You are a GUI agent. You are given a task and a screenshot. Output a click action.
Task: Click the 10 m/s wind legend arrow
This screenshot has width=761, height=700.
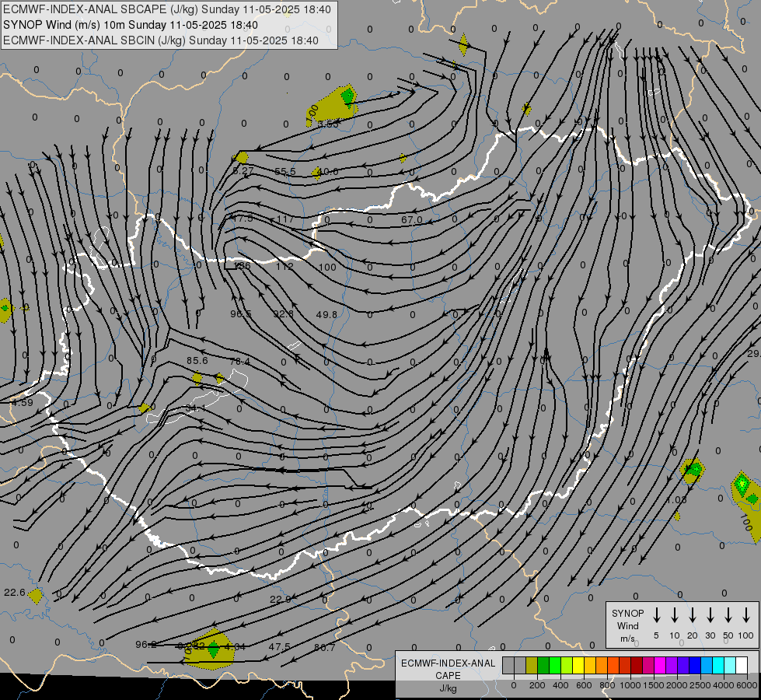[x=674, y=615]
